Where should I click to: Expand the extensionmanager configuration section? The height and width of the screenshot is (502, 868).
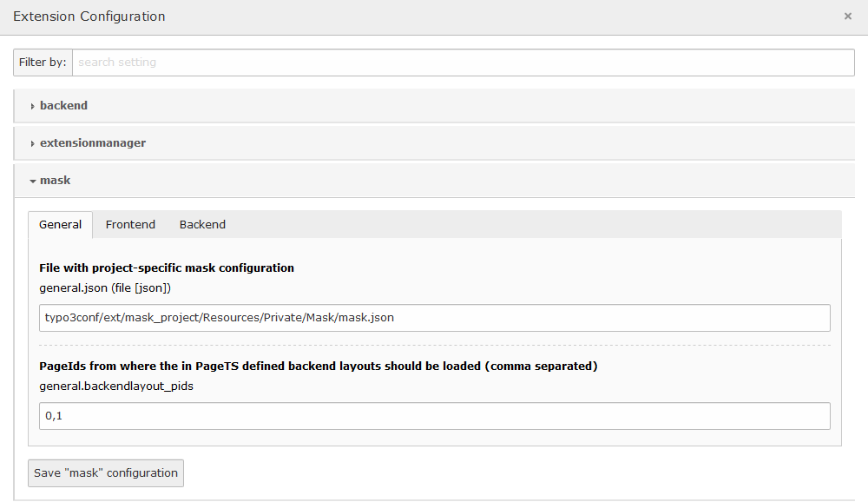(x=93, y=142)
